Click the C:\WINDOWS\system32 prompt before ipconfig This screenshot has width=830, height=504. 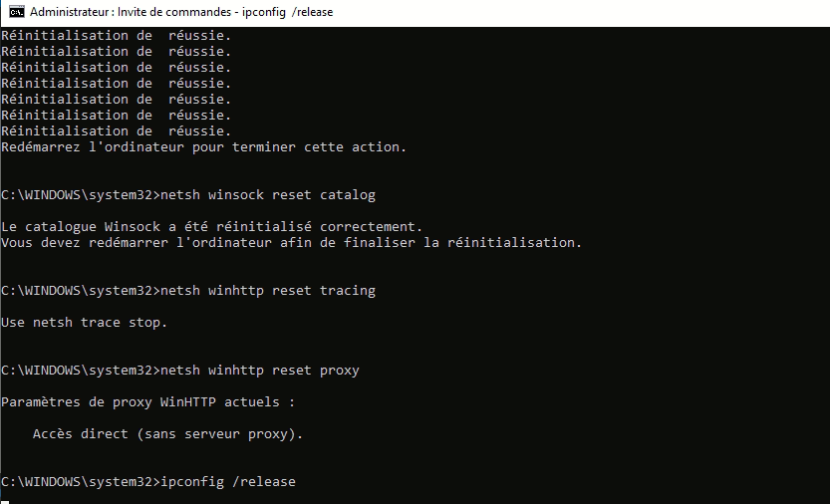(x=81, y=482)
